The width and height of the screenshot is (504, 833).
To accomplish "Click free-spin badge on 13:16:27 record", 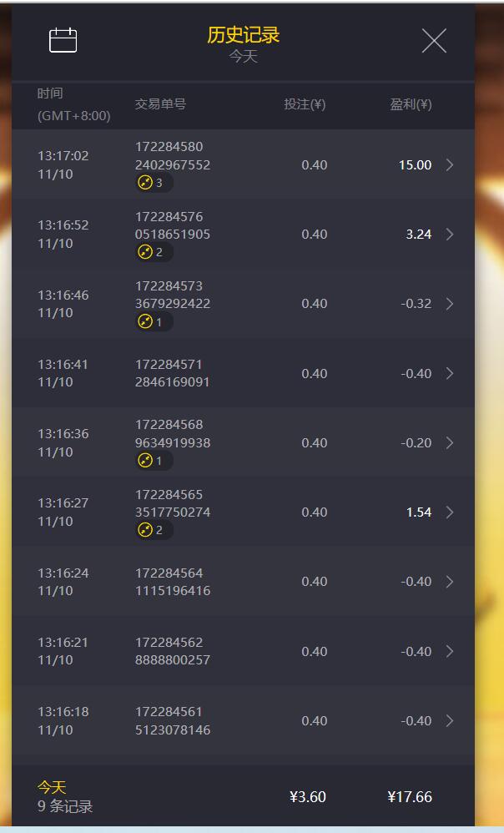I will point(154,530).
